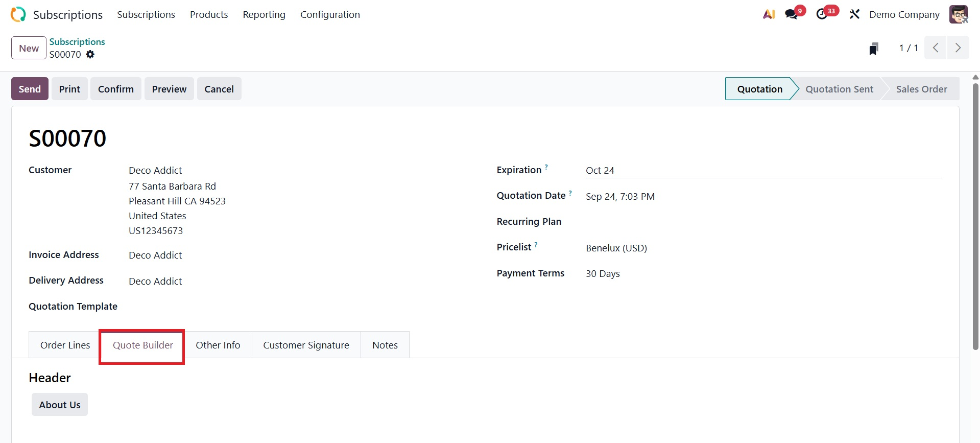Image resolution: width=980 pixels, height=443 pixels.
Task: Open the user avatar menu
Action: pos(958,14)
